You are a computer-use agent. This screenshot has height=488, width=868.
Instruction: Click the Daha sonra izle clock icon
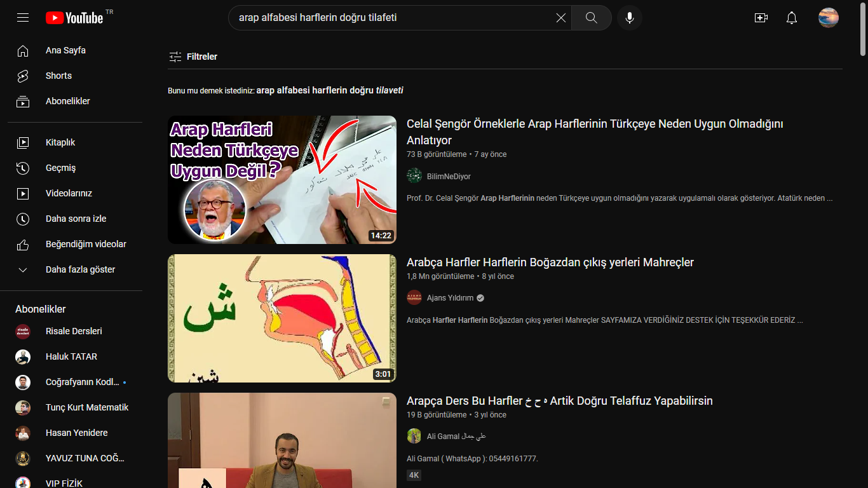(x=23, y=219)
